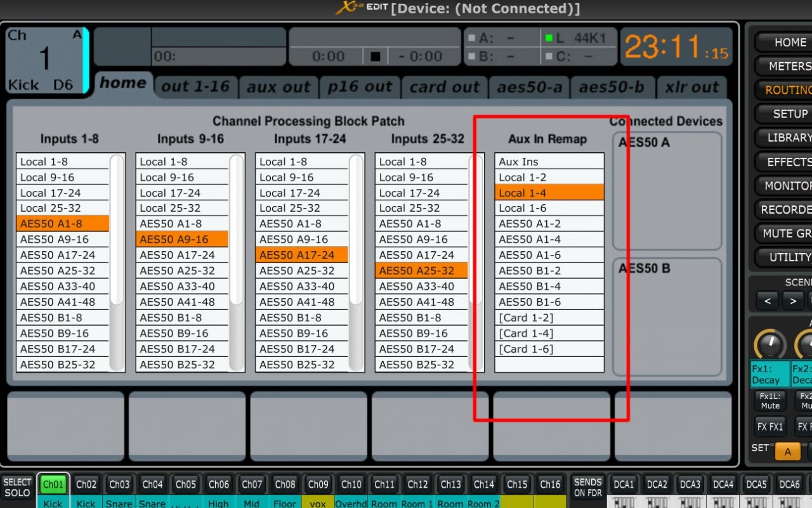Click the Fx1 Decay rotary knob

(769, 344)
